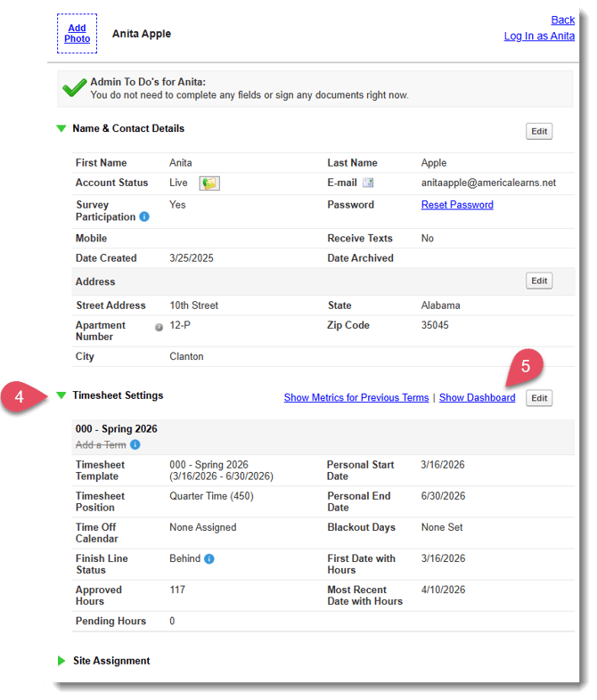The width and height of the screenshot is (597, 700).
Task: Click the Add Photo placeholder box
Action: 78,34
